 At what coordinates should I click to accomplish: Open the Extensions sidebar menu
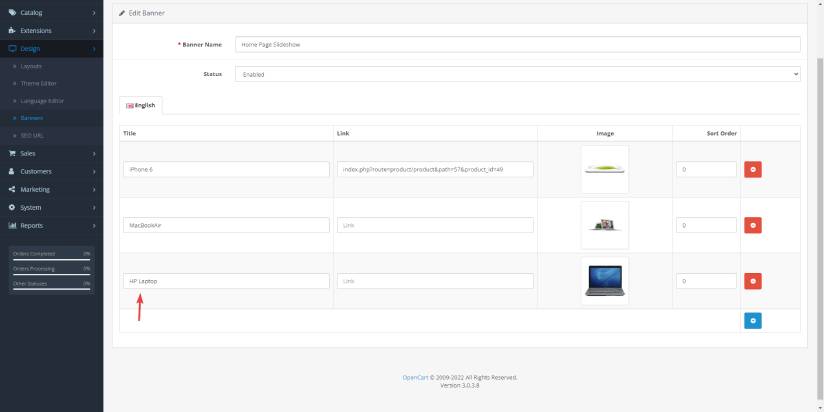coord(51,30)
